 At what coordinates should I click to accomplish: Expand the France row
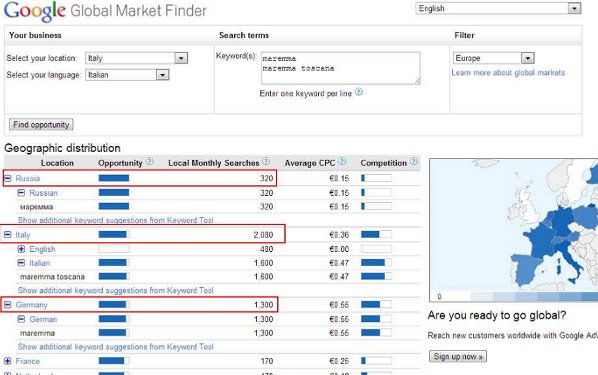coord(8,361)
